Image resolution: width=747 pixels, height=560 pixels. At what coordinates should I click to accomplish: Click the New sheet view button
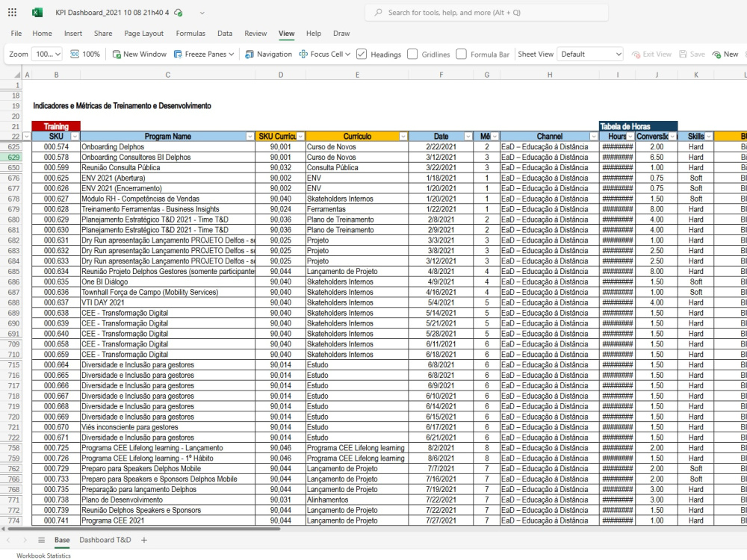[725, 55]
